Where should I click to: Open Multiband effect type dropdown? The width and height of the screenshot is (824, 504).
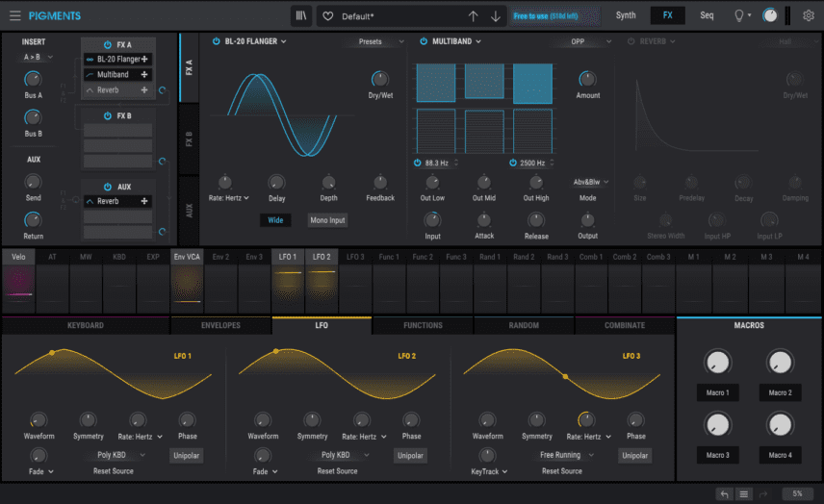456,41
